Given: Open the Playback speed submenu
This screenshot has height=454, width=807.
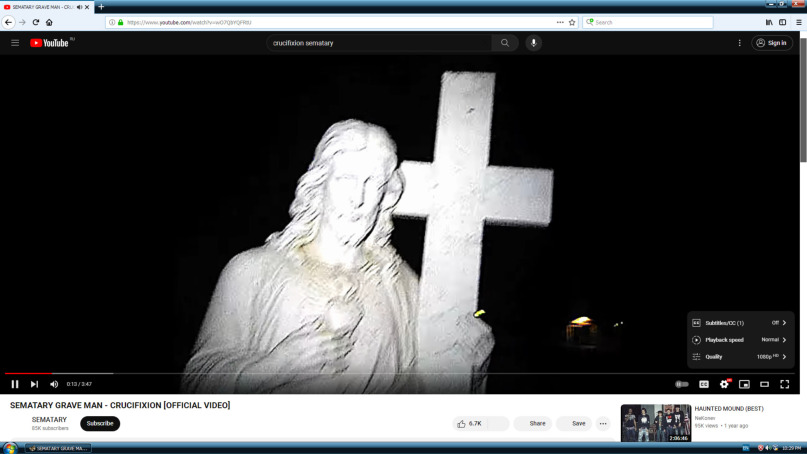Looking at the screenshot, I should (x=740, y=340).
